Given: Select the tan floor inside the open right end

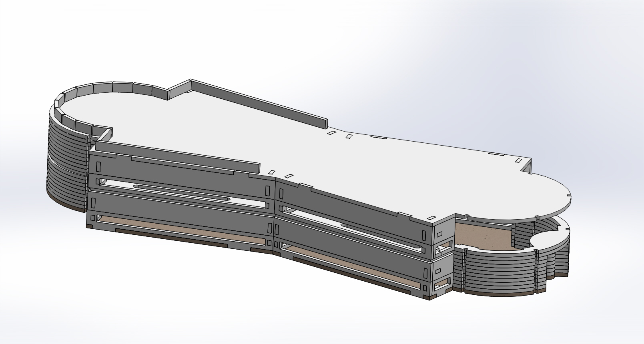Looking at the screenshot, I should tap(484, 236).
